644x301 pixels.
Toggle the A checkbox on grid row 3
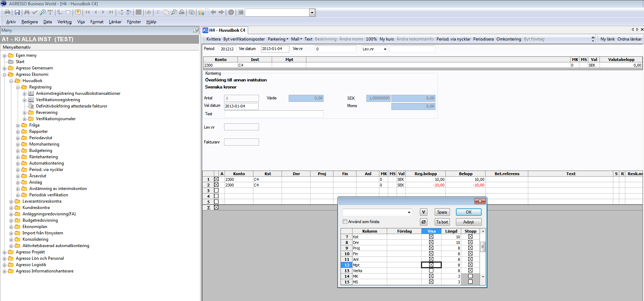point(216,190)
